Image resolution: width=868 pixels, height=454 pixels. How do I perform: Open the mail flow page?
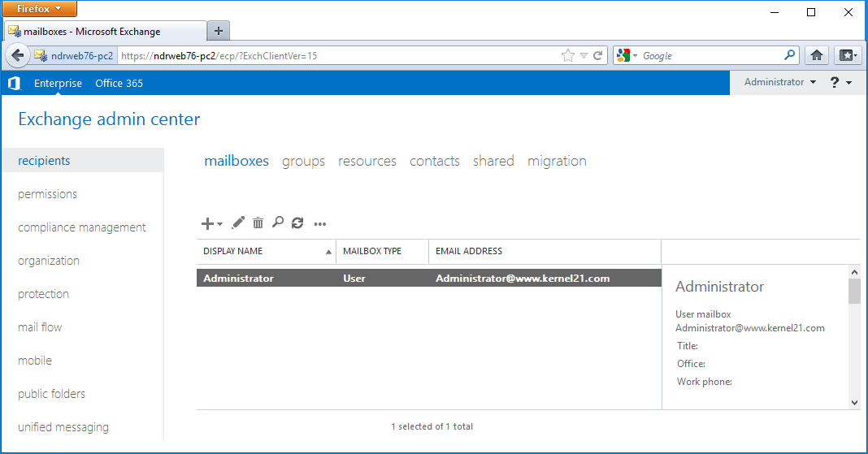pos(40,326)
